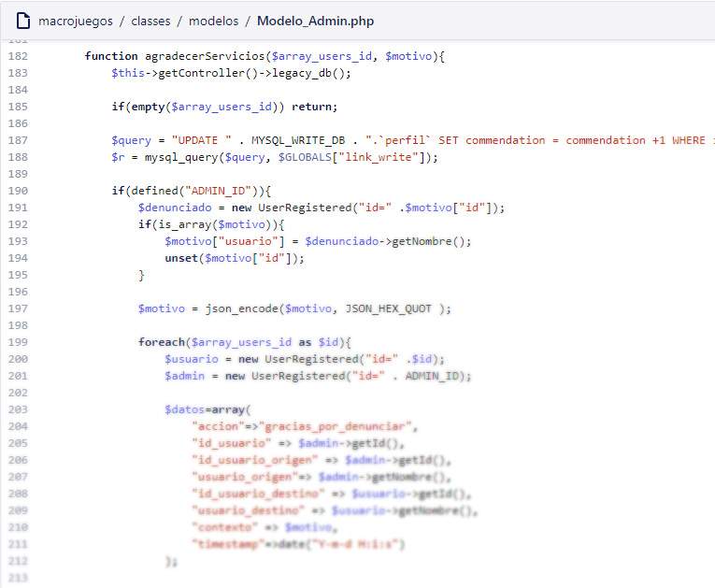The width and height of the screenshot is (715, 588).
Task: Click the "gracias_por_denunciar" string
Action: 336,426
